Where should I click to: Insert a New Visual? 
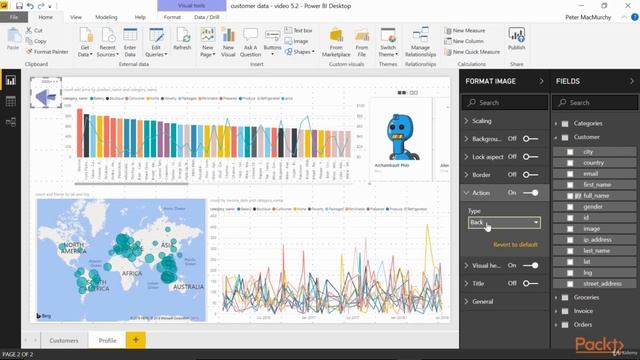click(x=228, y=42)
